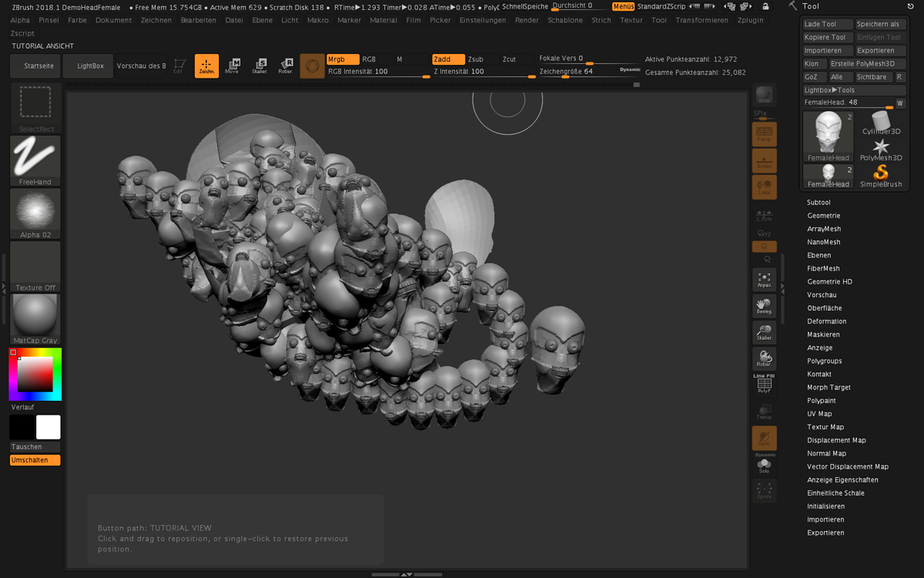Viewport: 924px width, 578px height.
Task: Toggle Lokal local transformations
Action: point(765,187)
